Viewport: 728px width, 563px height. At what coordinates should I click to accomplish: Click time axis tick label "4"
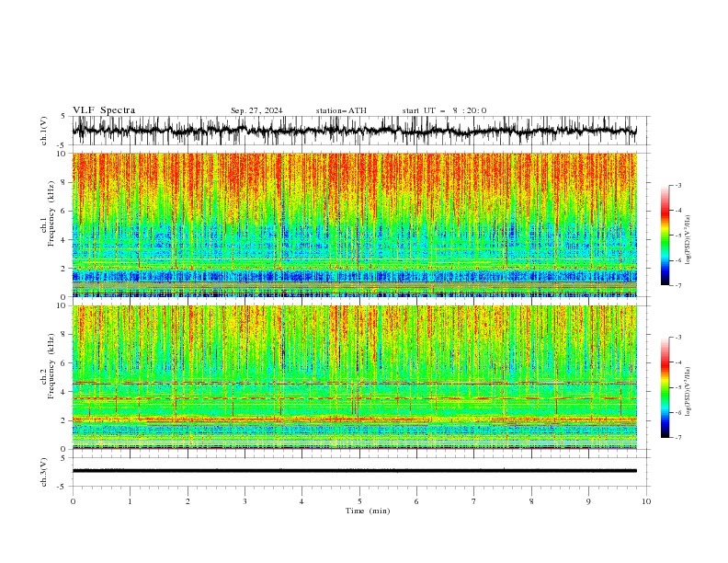pyautogui.click(x=301, y=501)
